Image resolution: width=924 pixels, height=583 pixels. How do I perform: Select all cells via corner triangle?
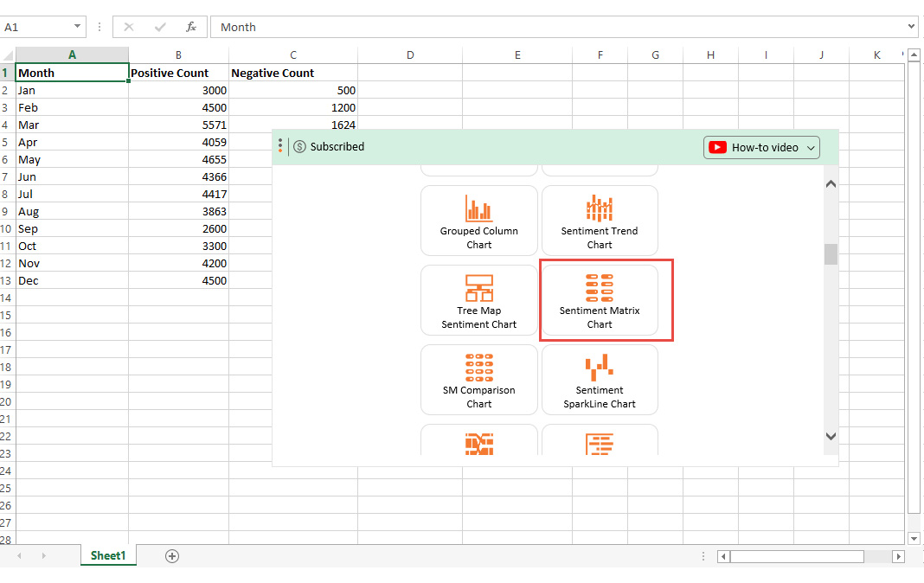click(8, 55)
